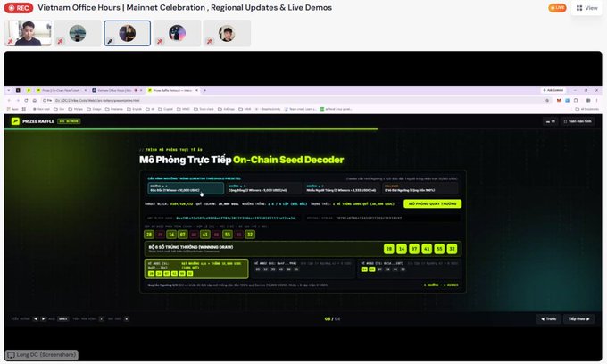Switch to the Prizee Raffle browser tab
The height and width of the screenshot is (364, 607).
click(172, 90)
